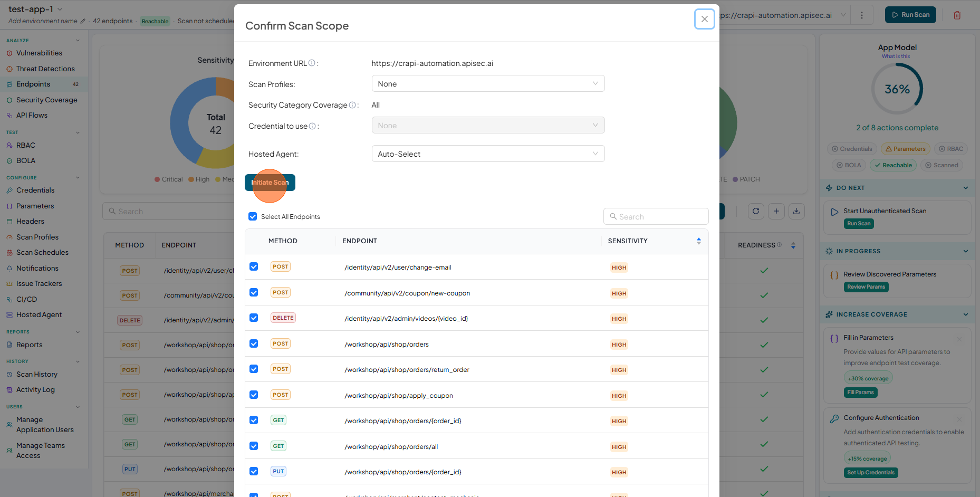This screenshot has height=497, width=980.
Task: Open the What is this link
Action: click(896, 56)
